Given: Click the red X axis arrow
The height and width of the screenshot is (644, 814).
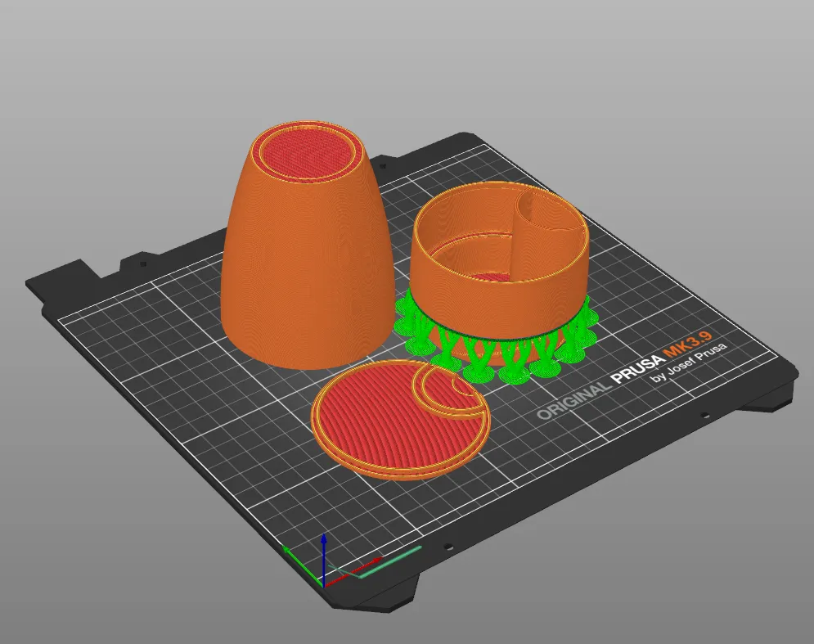Looking at the screenshot, I should pos(353,571).
